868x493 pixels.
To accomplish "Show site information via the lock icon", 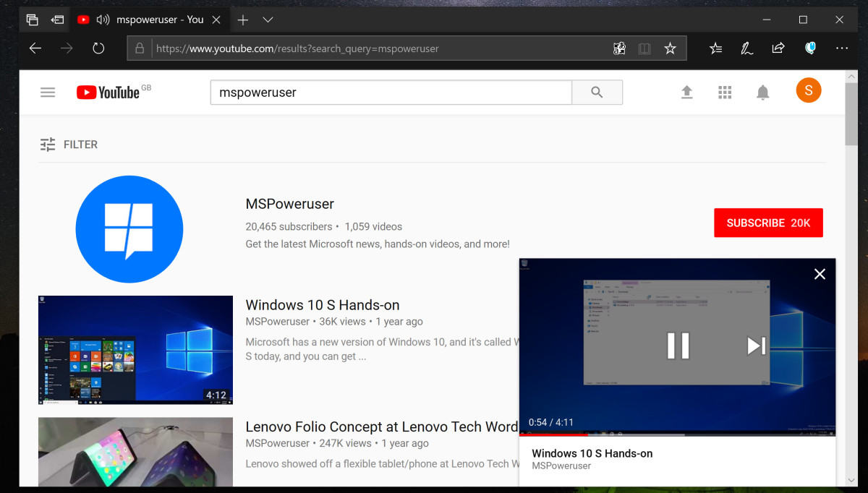I will click(x=140, y=49).
